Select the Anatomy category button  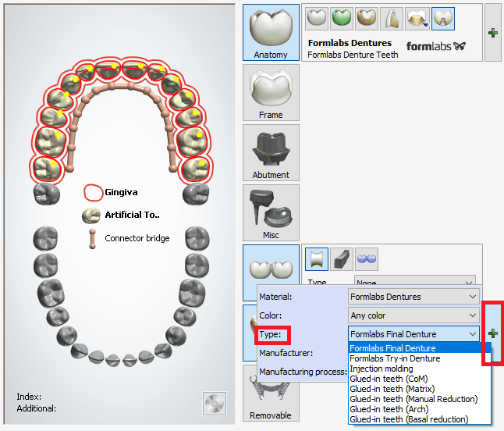[271, 33]
